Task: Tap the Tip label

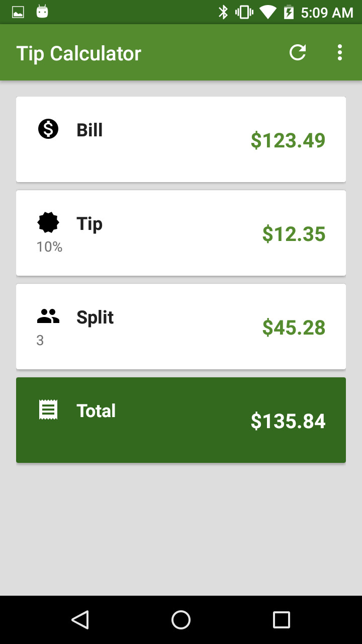Action: (x=89, y=223)
